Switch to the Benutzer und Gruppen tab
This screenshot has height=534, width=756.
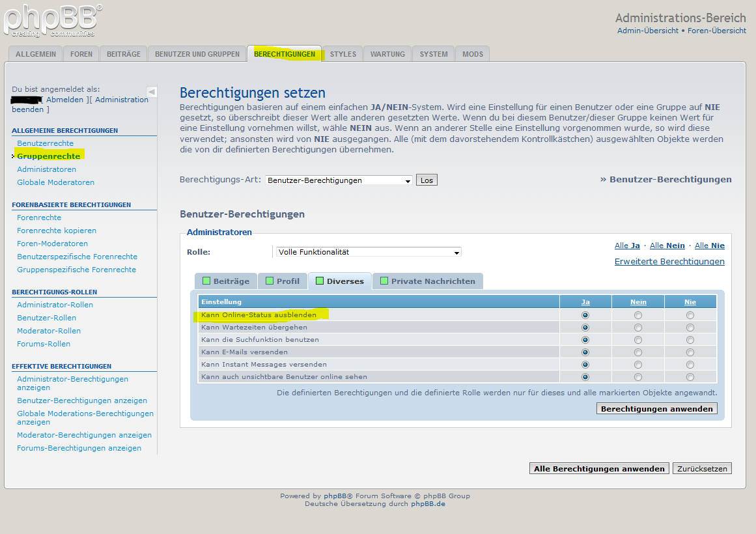pyautogui.click(x=197, y=54)
